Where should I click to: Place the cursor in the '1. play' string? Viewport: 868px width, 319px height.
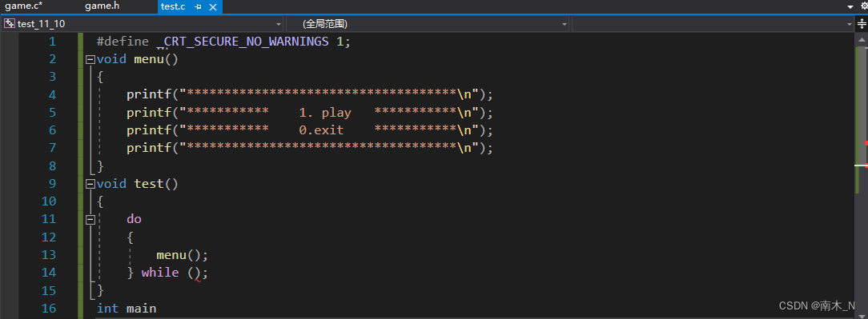point(325,113)
